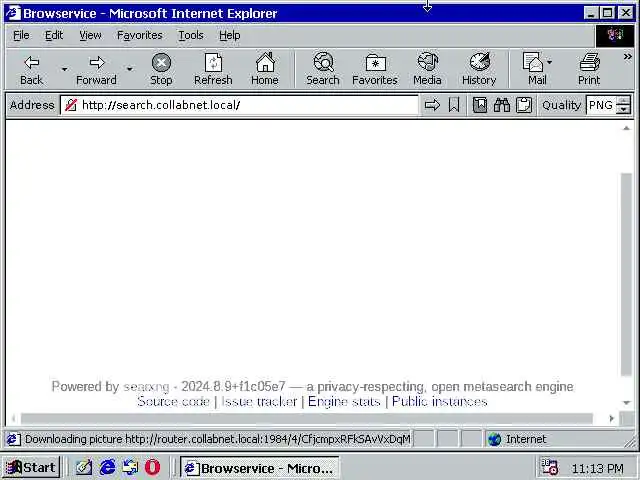Open the Edit menu
This screenshot has height=480, width=640.
coord(54,36)
